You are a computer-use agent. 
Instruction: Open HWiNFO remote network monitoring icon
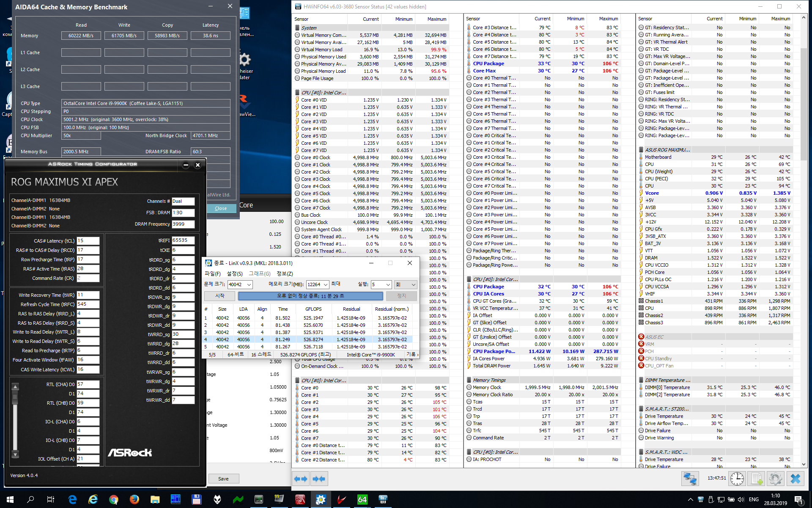(x=690, y=479)
